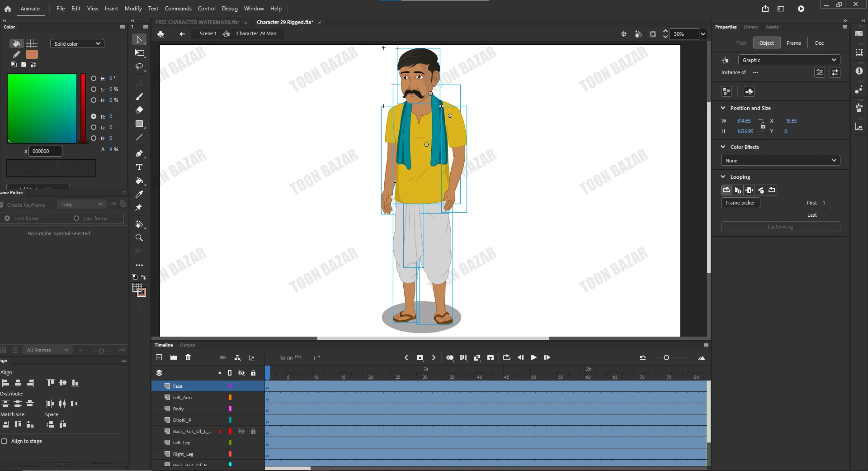Image resolution: width=868 pixels, height=471 pixels.
Task: Select the First frame radio button
Action: coord(7,218)
